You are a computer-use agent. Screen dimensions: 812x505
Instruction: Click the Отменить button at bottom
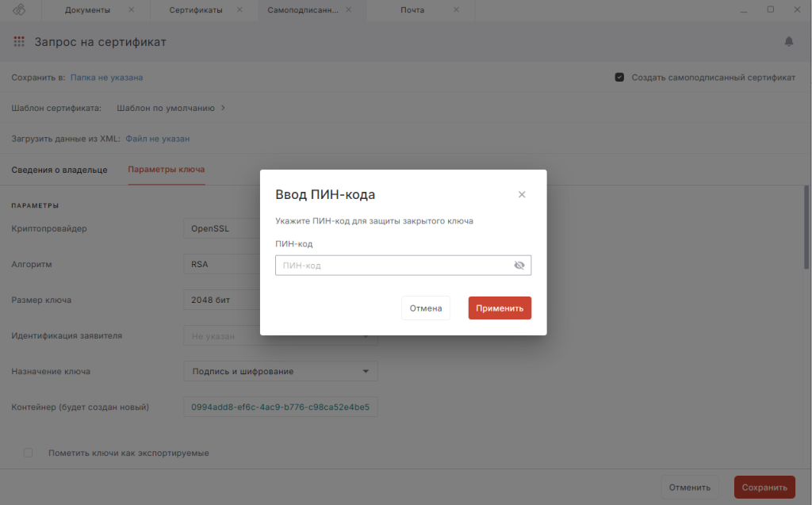tap(689, 487)
